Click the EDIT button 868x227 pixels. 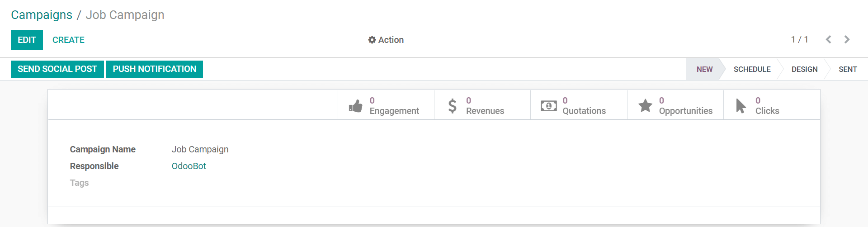click(x=27, y=40)
